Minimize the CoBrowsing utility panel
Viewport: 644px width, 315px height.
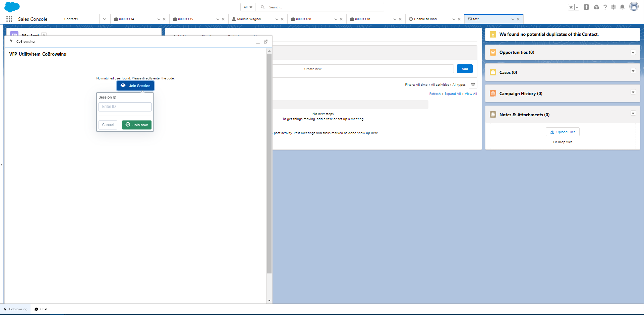tap(258, 42)
